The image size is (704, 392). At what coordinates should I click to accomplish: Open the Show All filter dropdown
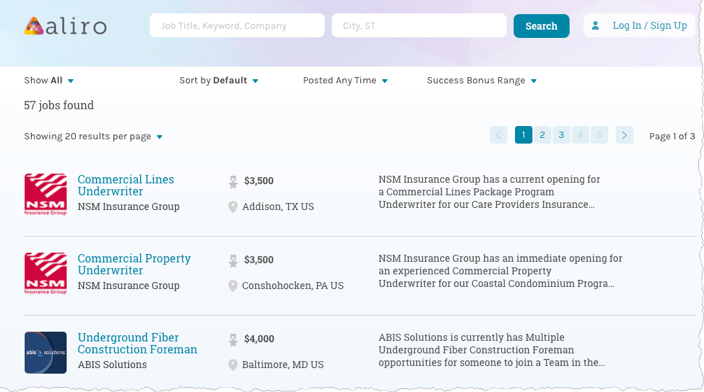[49, 80]
